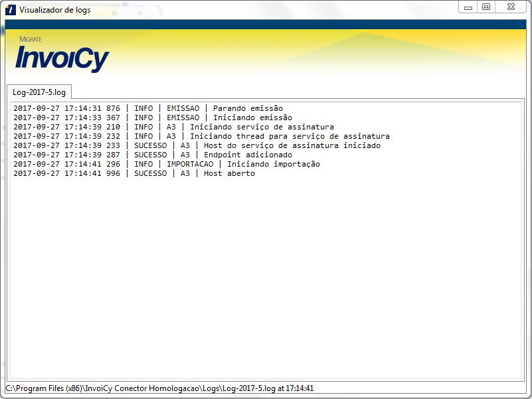Minimize the Visualizador de logs window

pyautogui.click(x=468, y=7)
